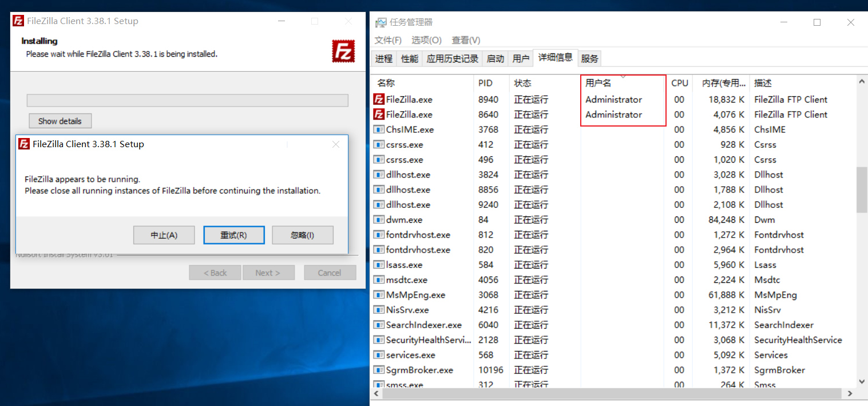Click the FZ icon on the Setup dialog title bar
Viewport: 868px width, 406px height.
click(23, 144)
